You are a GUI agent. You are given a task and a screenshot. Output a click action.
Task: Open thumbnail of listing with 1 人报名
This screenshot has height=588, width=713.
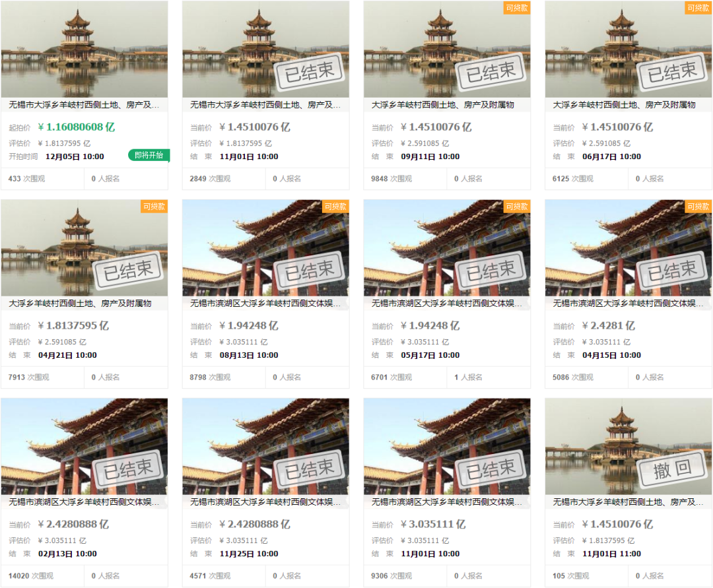[447, 247]
